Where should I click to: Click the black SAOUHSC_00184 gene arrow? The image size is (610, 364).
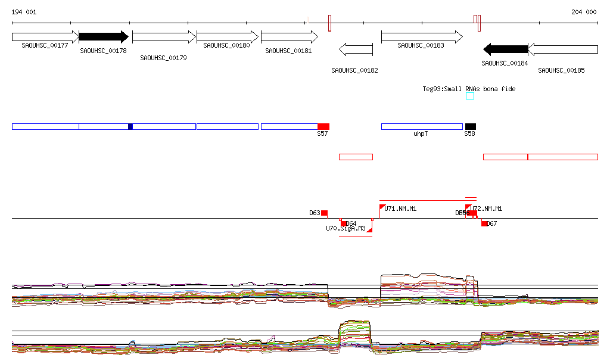tap(505, 49)
